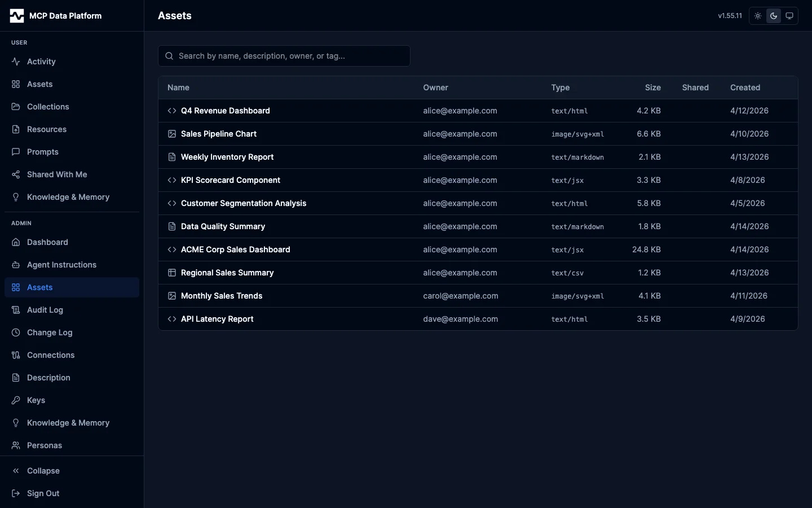Open the Keys admin section
Image resolution: width=812 pixels, height=508 pixels.
coord(36,400)
